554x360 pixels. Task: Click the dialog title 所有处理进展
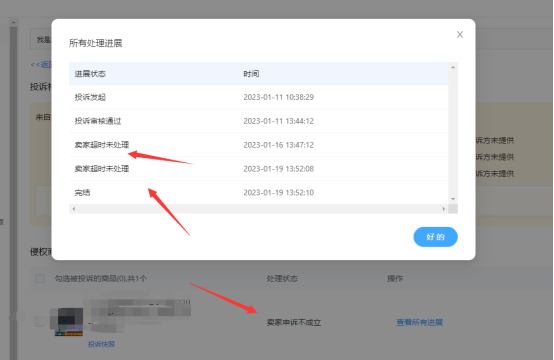[95, 43]
